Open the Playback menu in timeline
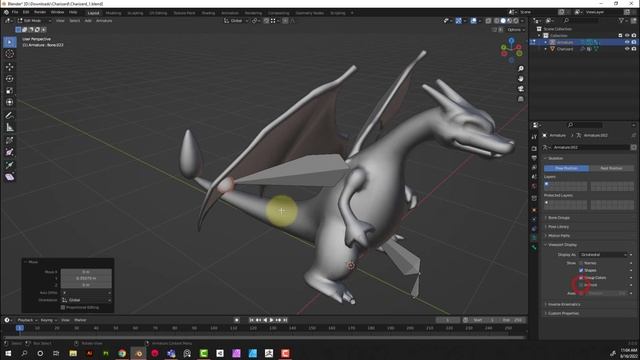Image resolution: width=640 pixels, height=360 pixels. [x=27, y=320]
